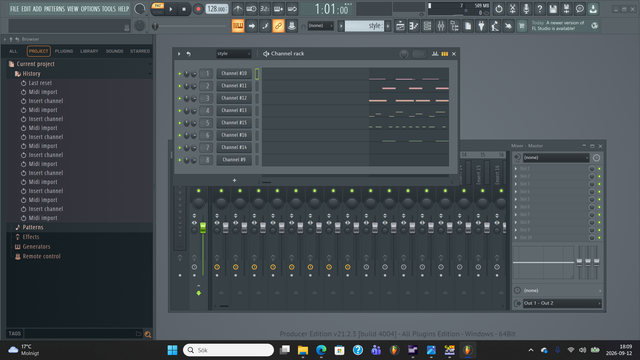The height and width of the screenshot is (360, 640).
Task: Collapse the History folder in browser
Action: [31, 74]
